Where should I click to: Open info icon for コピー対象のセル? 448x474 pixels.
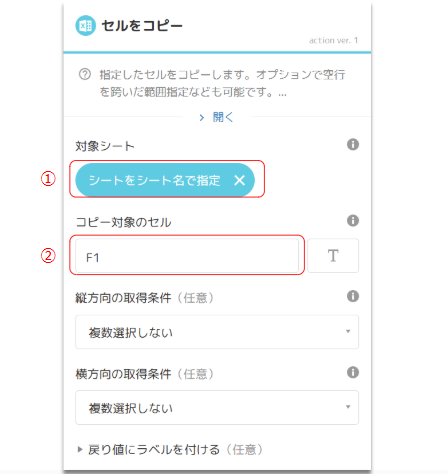pyautogui.click(x=353, y=221)
